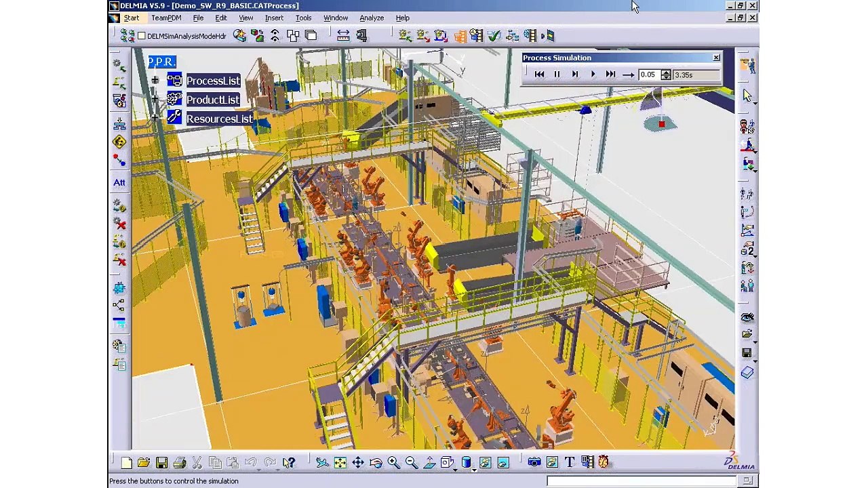Click the Att icon in left toolbar
Viewport: 868px width, 488px height.
(x=119, y=182)
